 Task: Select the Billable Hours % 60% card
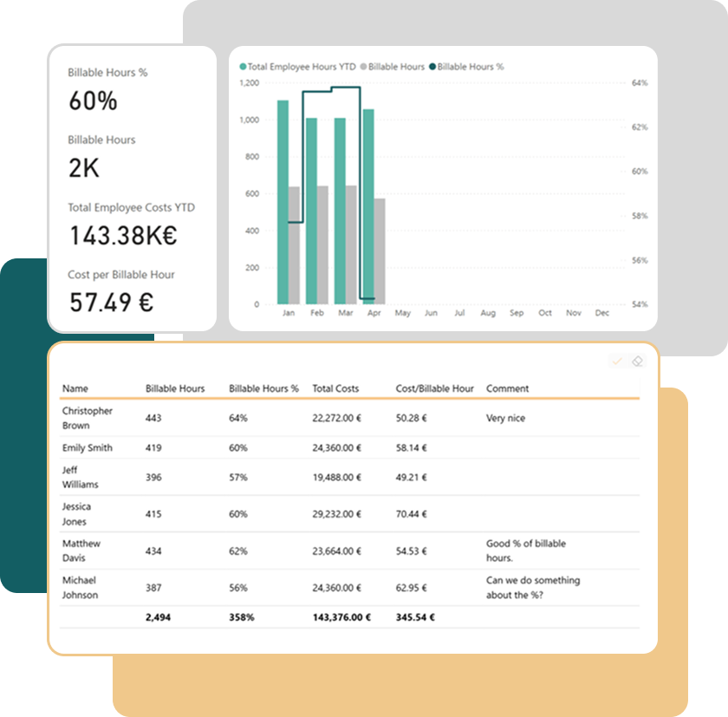coord(93,101)
